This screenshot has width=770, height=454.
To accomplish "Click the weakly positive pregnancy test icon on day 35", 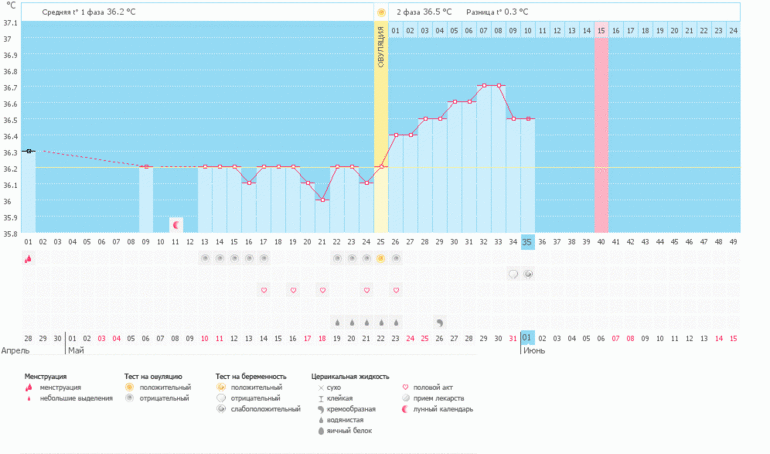I will (x=528, y=273).
